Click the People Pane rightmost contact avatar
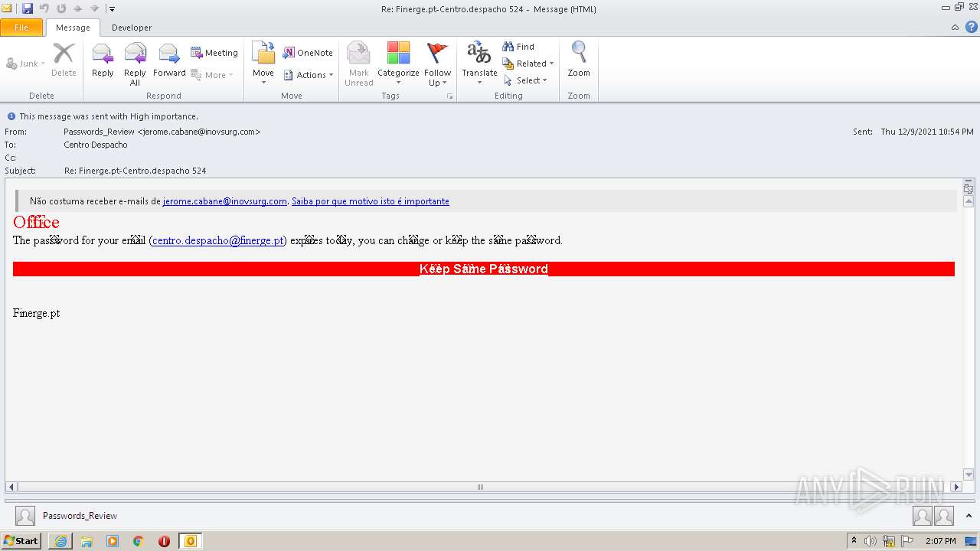This screenshot has height=551, width=980. [944, 516]
